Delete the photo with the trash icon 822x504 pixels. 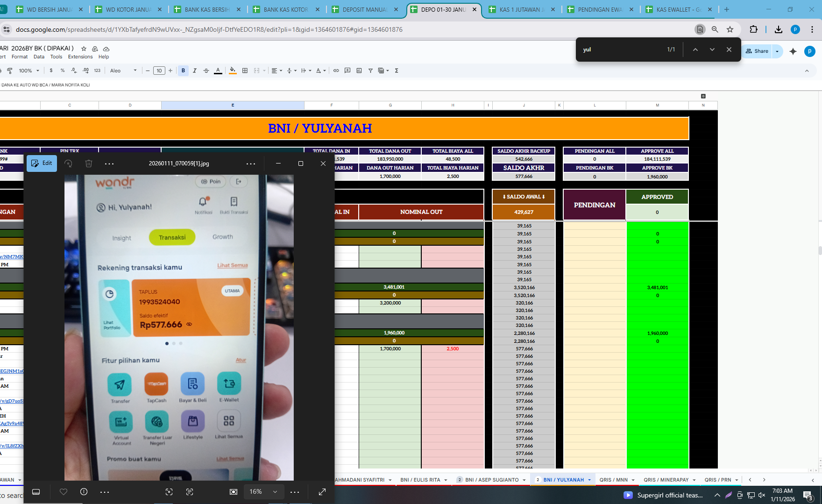(89, 163)
